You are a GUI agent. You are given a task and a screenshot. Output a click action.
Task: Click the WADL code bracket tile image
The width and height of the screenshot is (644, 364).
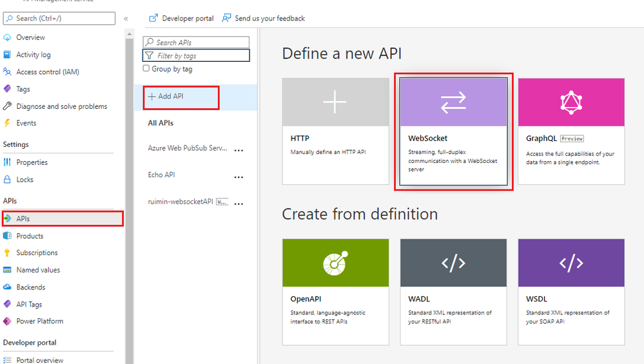click(x=453, y=263)
